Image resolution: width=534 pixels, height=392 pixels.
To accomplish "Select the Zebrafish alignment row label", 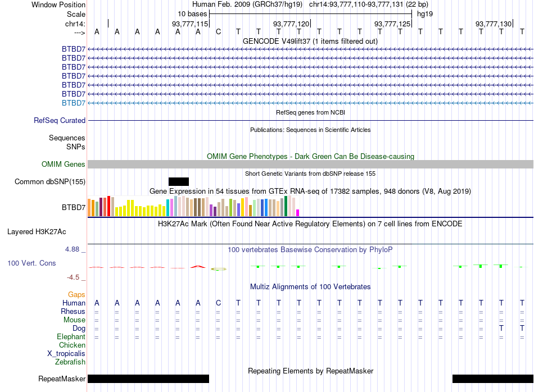I will [x=70, y=362].
